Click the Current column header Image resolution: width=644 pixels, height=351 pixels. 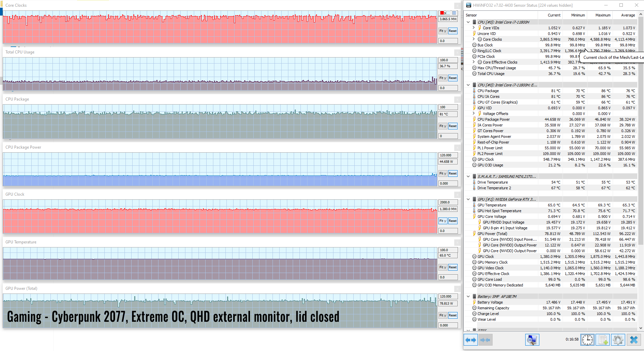point(550,15)
